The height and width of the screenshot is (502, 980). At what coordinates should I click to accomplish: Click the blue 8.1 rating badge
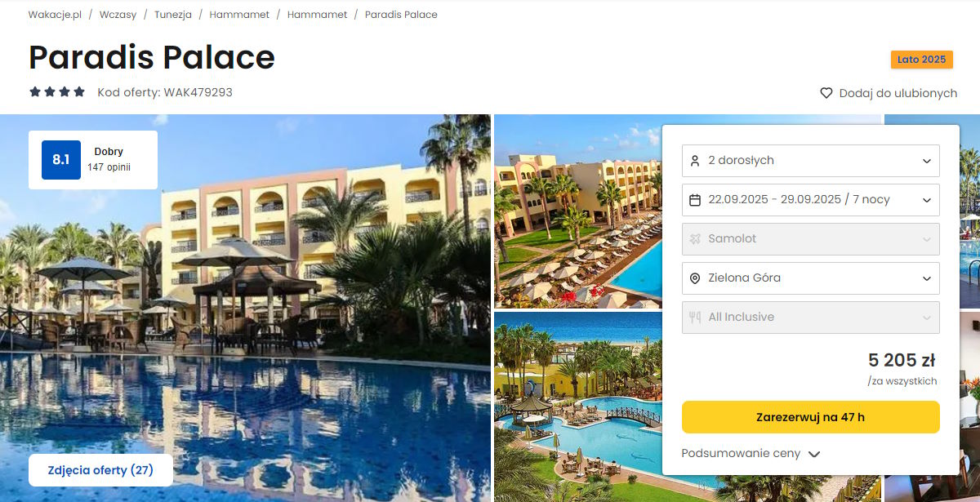pos(61,160)
